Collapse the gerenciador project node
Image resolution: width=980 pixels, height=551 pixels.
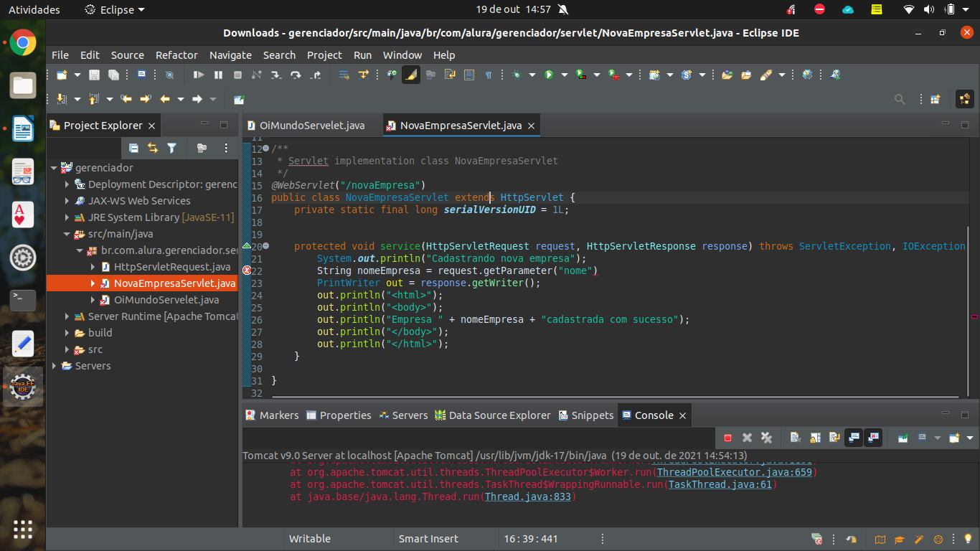[54, 168]
